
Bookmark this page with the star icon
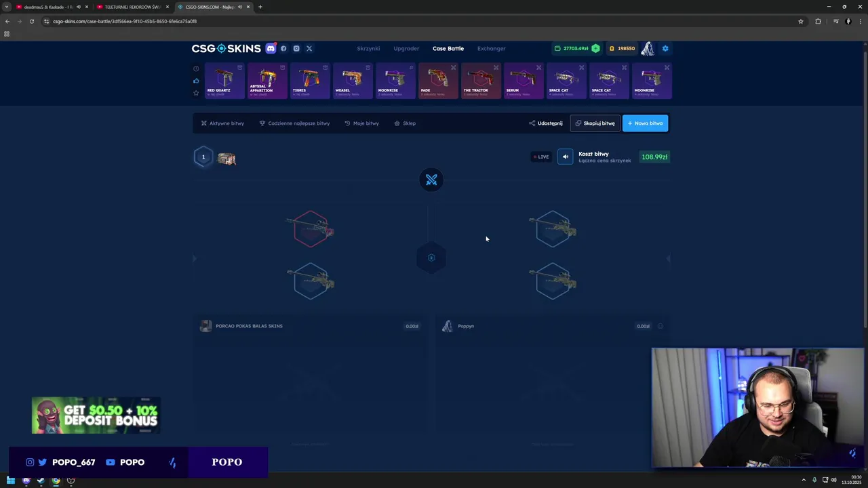(801, 21)
